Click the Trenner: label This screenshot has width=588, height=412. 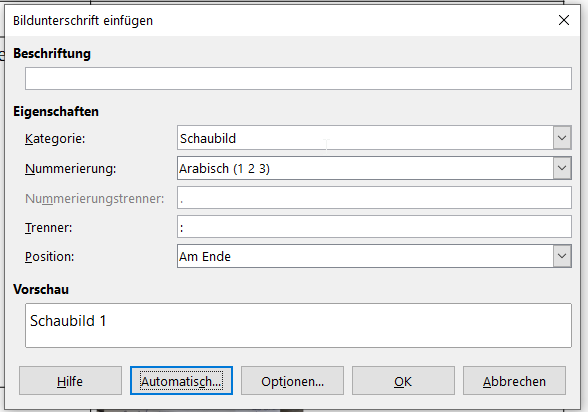48,228
